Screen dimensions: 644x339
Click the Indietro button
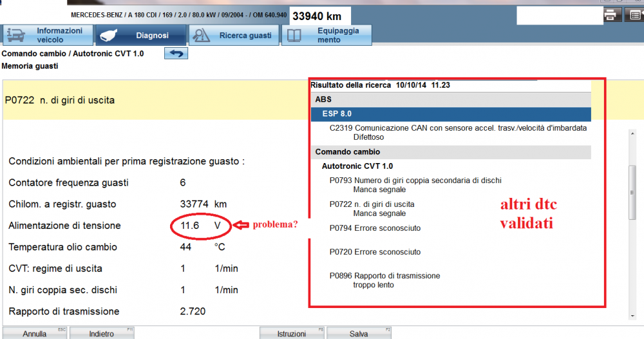click(x=102, y=333)
